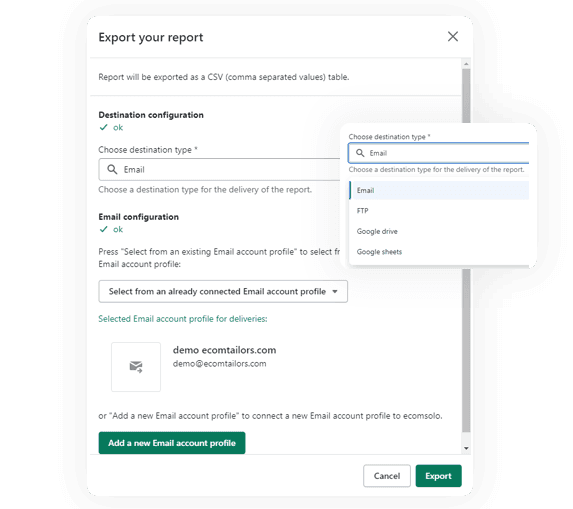Click the caret arrow on the profile dropdown
The image size is (573, 509).
click(335, 292)
